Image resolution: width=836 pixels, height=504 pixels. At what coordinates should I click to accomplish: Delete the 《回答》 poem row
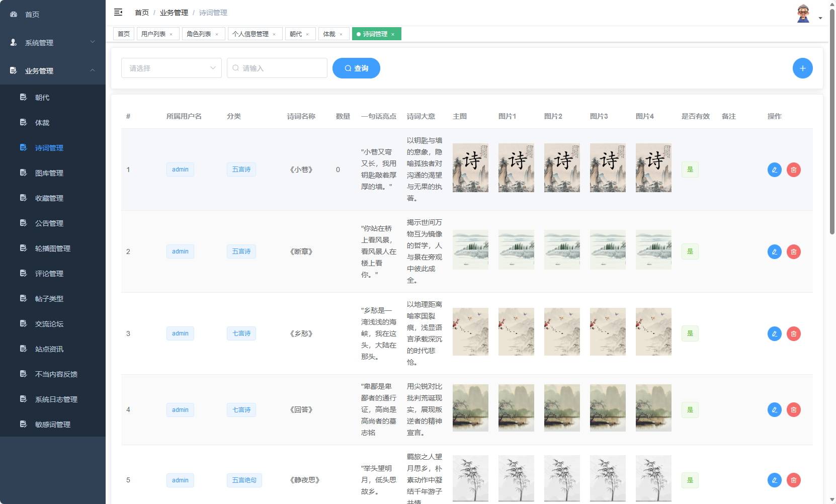tap(793, 410)
